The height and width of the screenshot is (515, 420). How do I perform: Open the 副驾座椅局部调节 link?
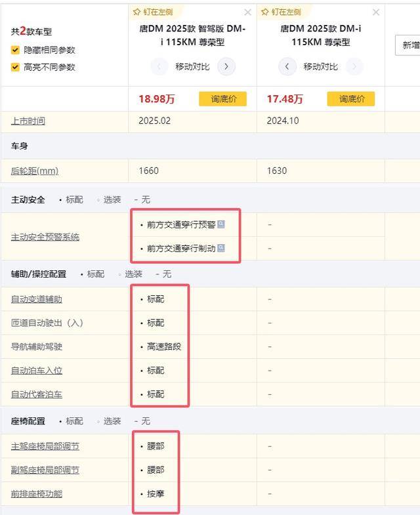point(45,470)
